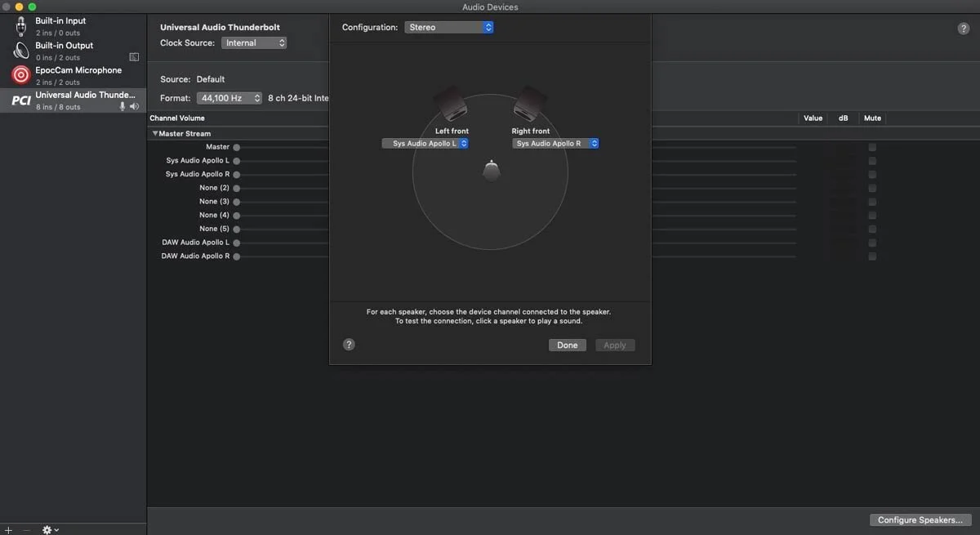This screenshot has width=980, height=535.
Task: Open Configure Speakers...
Action: [920, 520]
